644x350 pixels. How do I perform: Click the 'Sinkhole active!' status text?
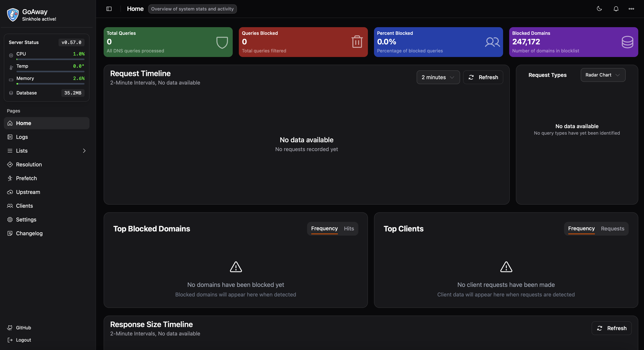pos(39,19)
